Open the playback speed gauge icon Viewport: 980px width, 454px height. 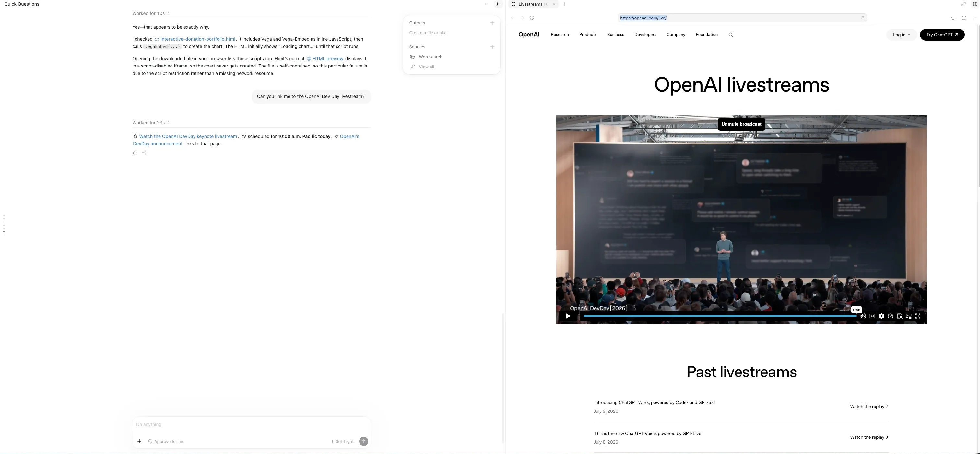point(891,316)
